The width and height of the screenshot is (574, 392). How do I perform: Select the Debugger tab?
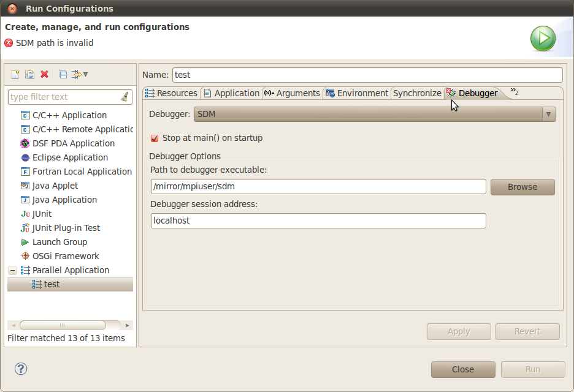tap(472, 93)
